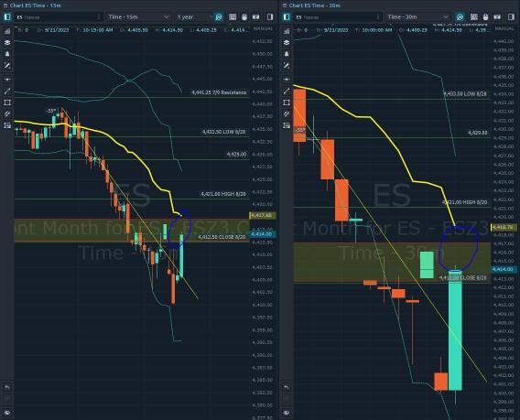Open the Time - 15m bar type dropdown
Viewport: 520px width, 420px height.
138,16
